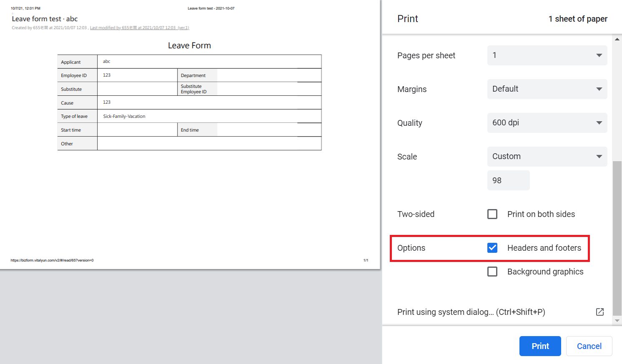Open the Scale Custom dropdown
Viewport: 622px width, 364px height.
point(547,157)
